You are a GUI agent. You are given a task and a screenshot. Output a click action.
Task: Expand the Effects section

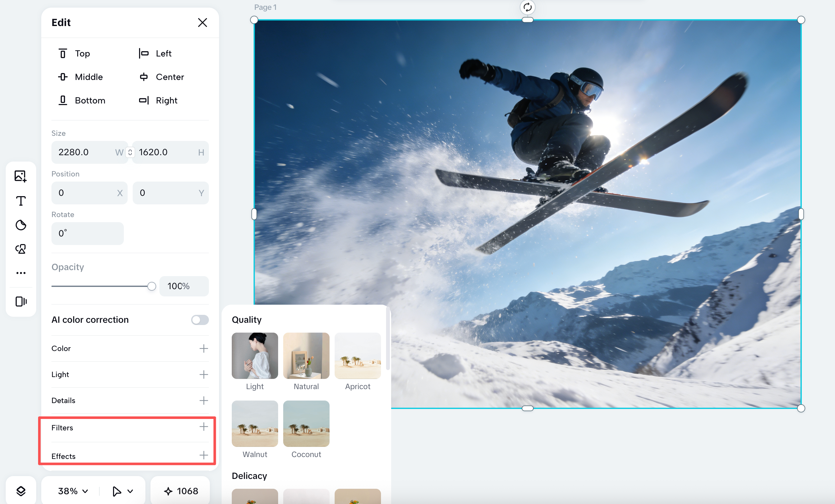[203, 455]
